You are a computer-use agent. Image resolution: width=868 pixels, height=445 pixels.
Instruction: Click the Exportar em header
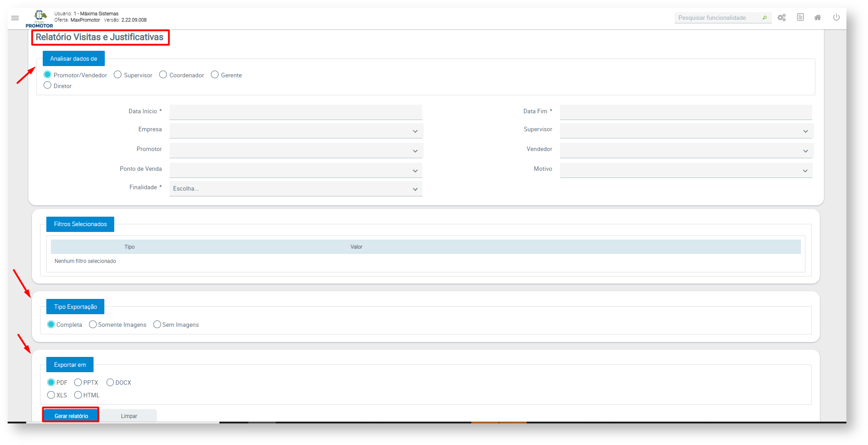(x=70, y=365)
